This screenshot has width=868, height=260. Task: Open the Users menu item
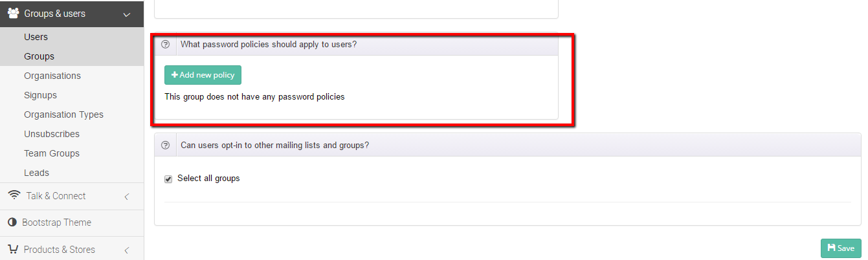(x=72, y=37)
